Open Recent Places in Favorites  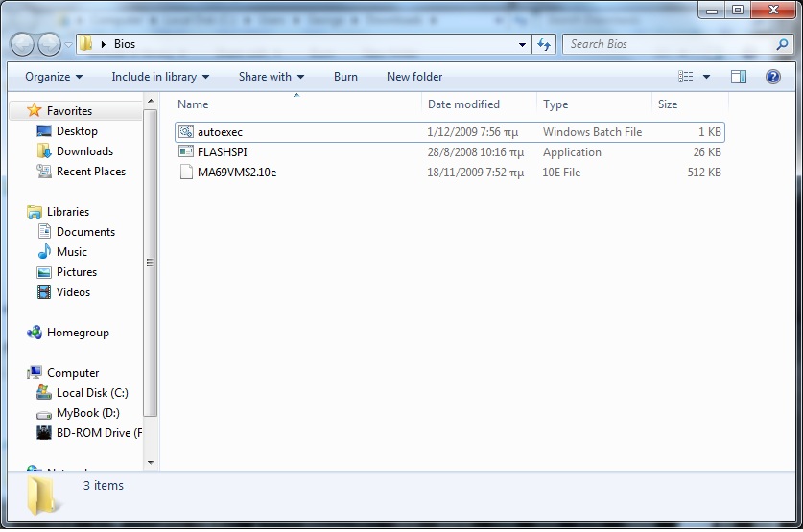point(91,172)
